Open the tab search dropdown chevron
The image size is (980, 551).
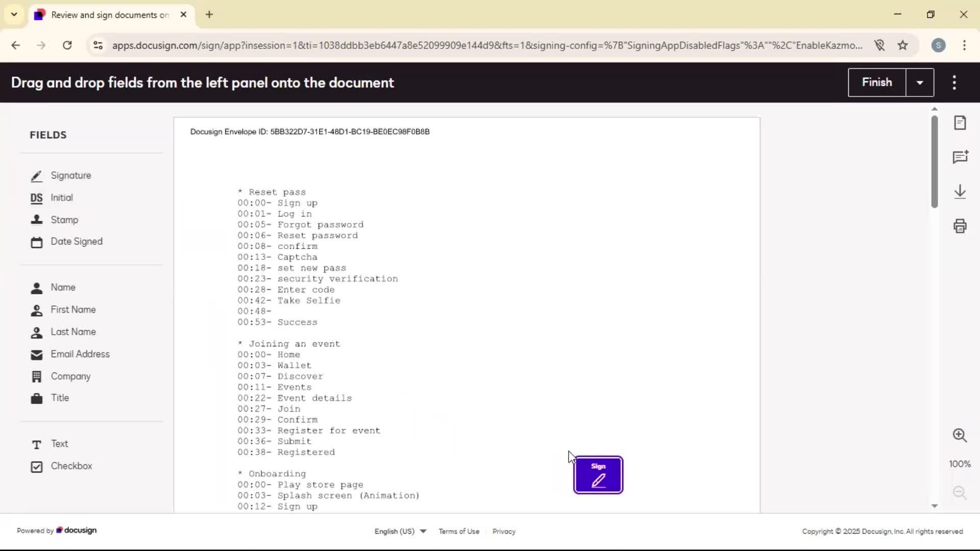[x=14, y=15]
